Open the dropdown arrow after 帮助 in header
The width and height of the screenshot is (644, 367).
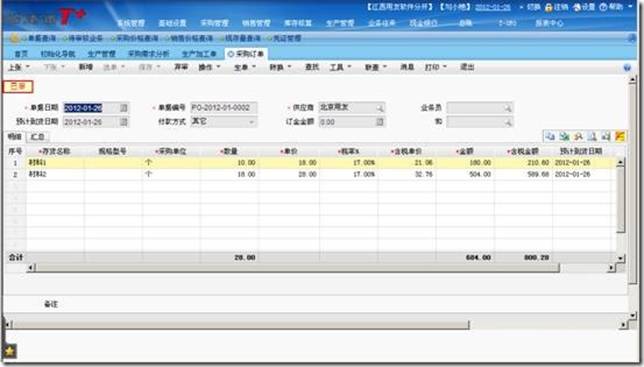630,7
